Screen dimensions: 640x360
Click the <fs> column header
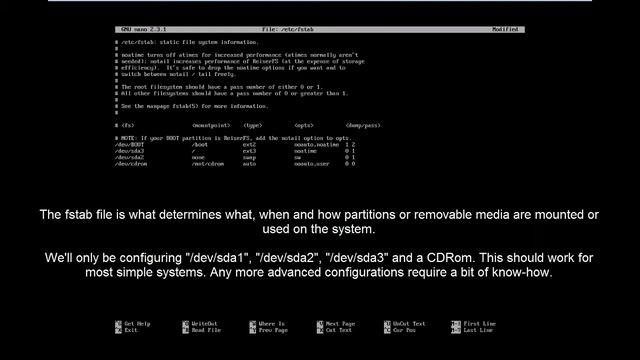(128, 125)
